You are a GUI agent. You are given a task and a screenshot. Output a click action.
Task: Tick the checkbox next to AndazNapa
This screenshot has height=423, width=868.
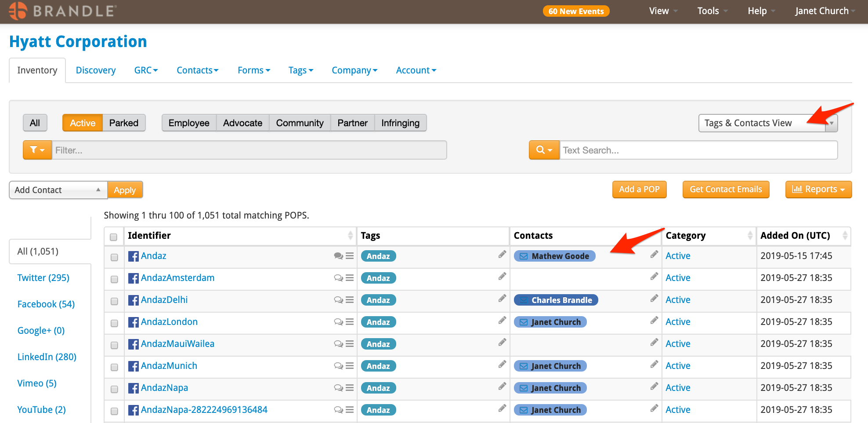pyautogui.click(x=114, y=389)
